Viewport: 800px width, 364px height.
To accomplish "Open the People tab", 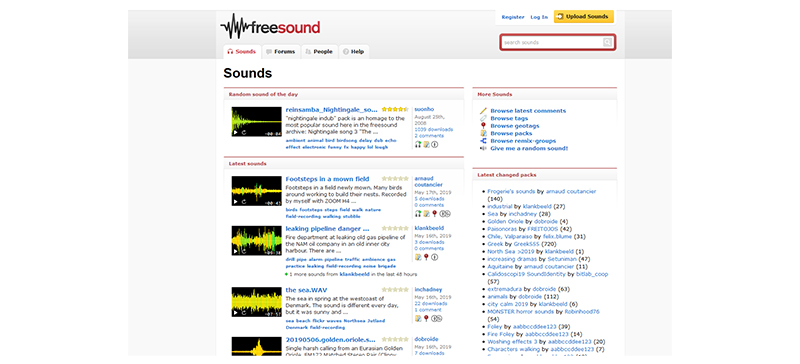I will (x=319, y=52).
